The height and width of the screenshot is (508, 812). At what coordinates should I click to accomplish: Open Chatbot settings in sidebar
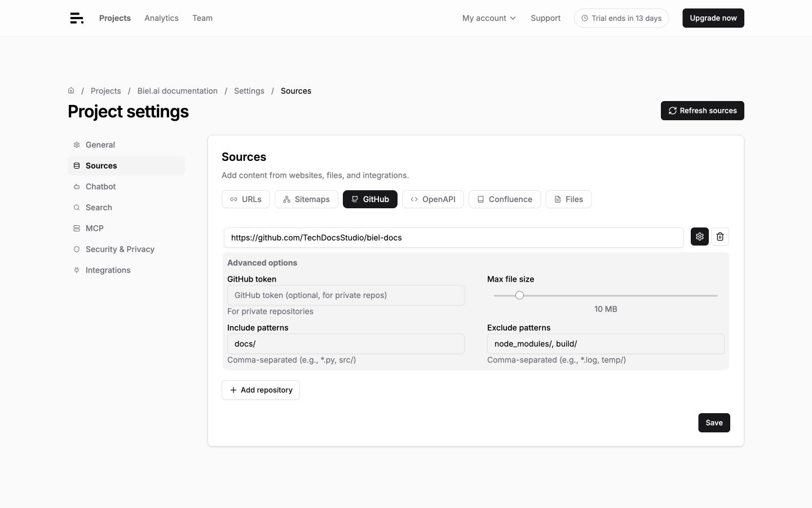tap(126, 186)
